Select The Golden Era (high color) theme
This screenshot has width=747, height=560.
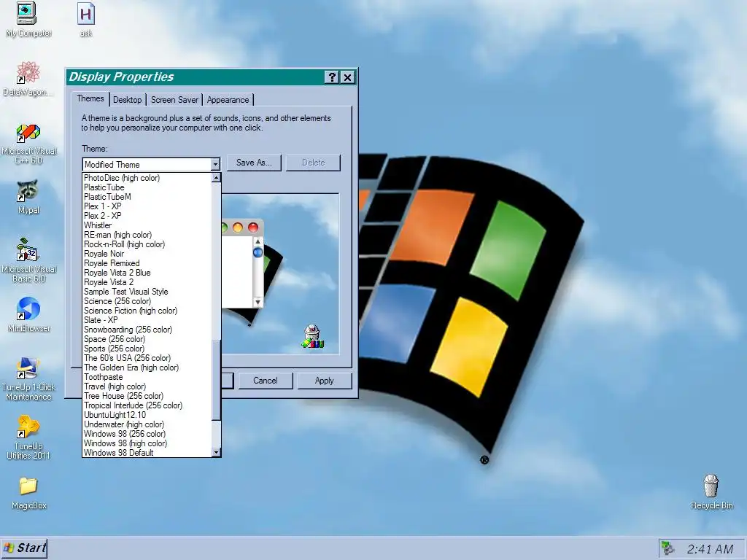click(x=147, y=367)
